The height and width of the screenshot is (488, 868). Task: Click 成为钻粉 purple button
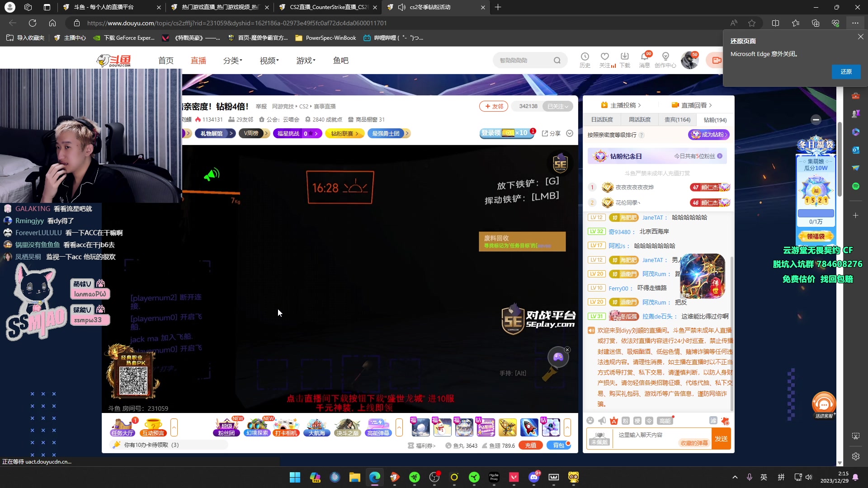pyautogui.click(x=709, y=134)
